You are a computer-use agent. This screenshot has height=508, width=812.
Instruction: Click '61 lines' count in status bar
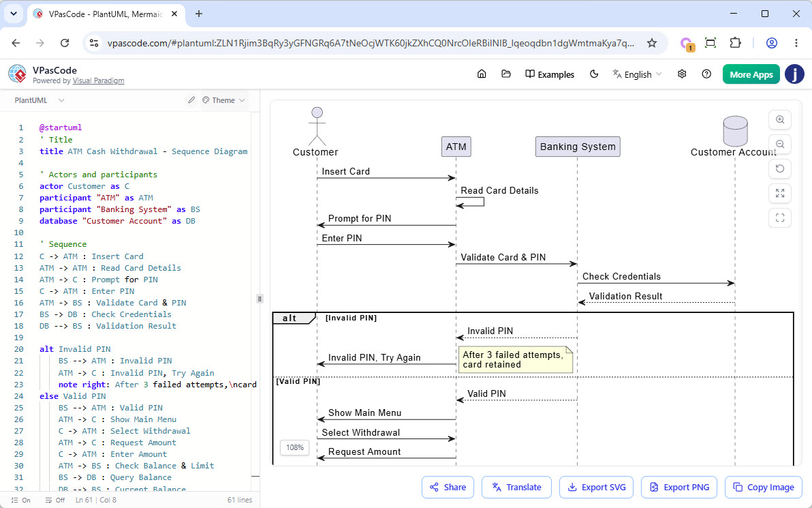[x=240, y=500]
